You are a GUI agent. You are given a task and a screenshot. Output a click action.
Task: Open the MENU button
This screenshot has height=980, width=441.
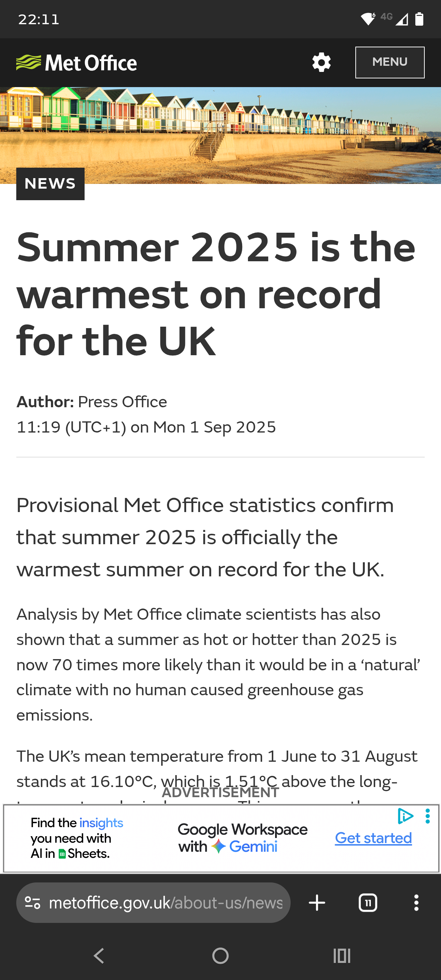[x=390, y=63]
